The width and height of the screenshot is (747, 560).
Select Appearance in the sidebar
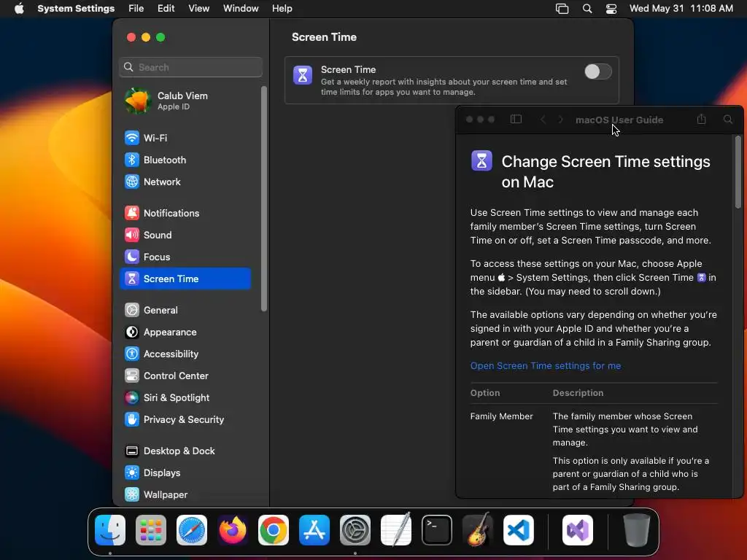(185, 332)
